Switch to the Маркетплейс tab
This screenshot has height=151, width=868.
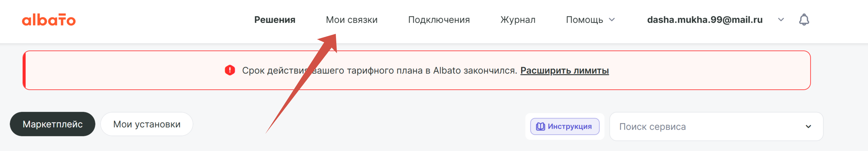click(53, 124)
